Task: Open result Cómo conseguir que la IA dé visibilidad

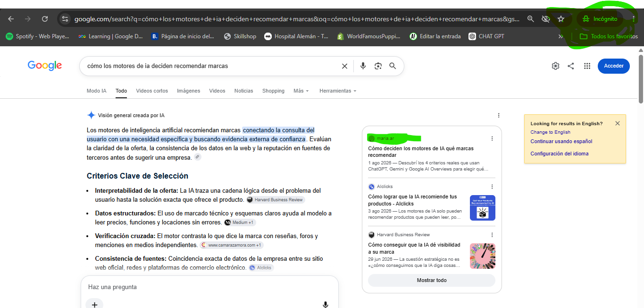Action: pyautogui.click(x=414, y=248)
